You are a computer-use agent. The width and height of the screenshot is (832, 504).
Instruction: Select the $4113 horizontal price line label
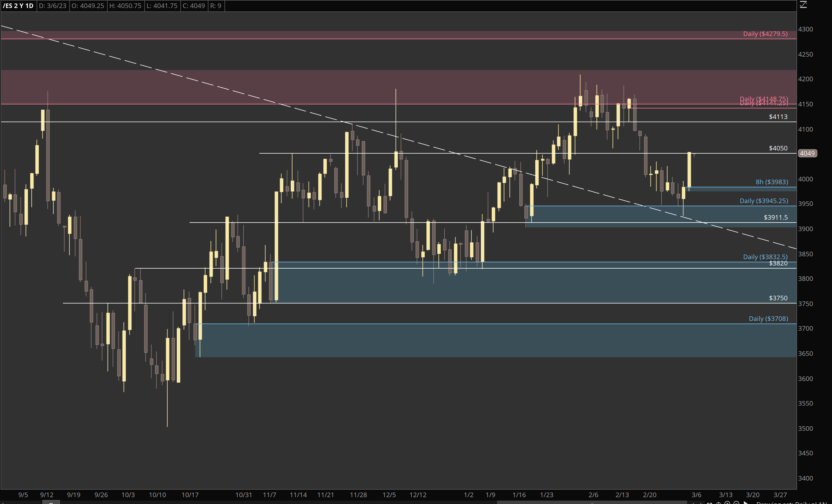778,117
